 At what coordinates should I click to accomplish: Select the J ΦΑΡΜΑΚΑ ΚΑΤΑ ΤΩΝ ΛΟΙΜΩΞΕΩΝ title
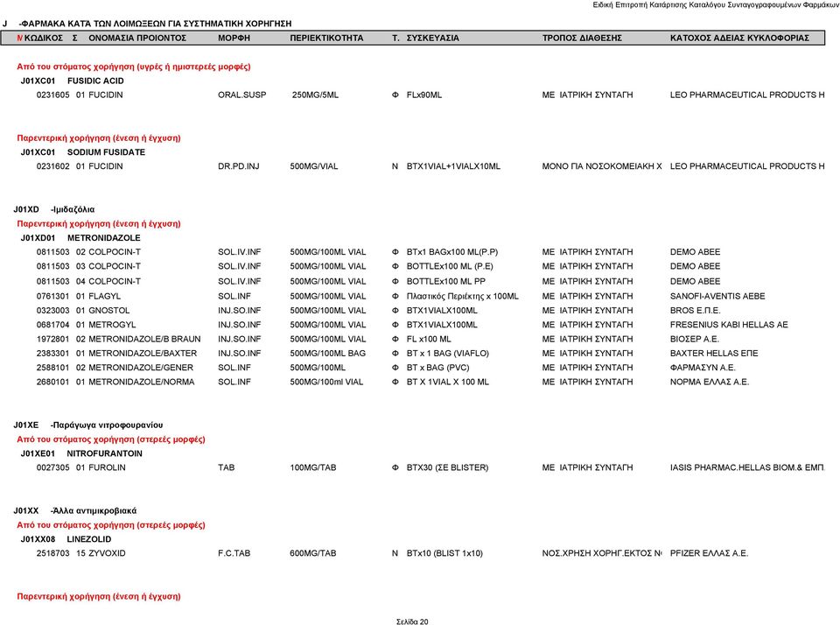[x=147, y=24]
